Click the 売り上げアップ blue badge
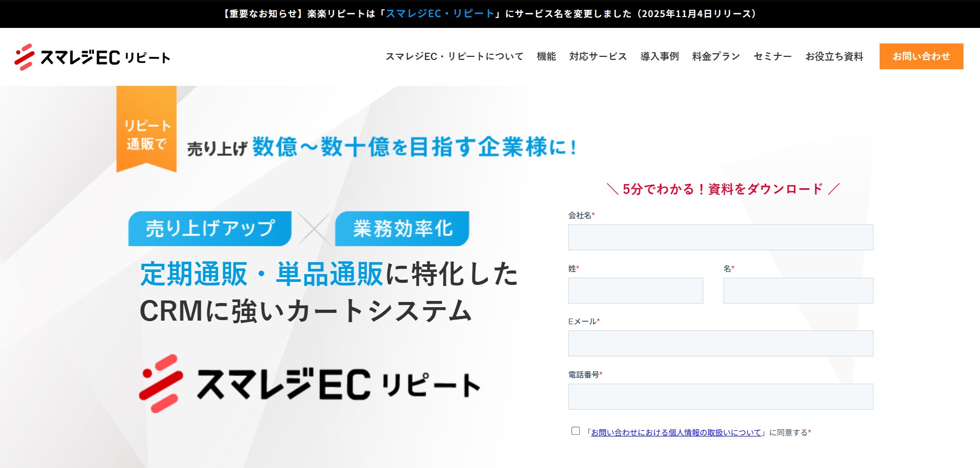Image resolution: width=980 pixels, height=468 pixels. (210, 229)
